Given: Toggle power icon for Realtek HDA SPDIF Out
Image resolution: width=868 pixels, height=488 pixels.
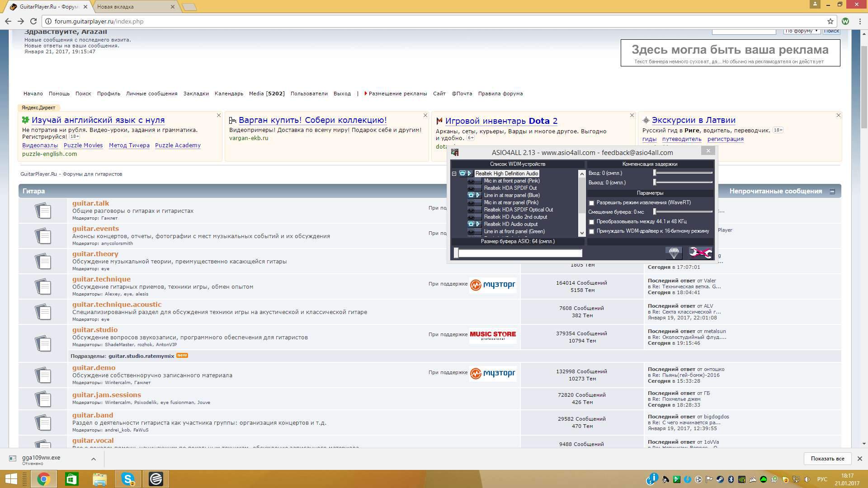Looking at the screenshot, I should 471,188.
